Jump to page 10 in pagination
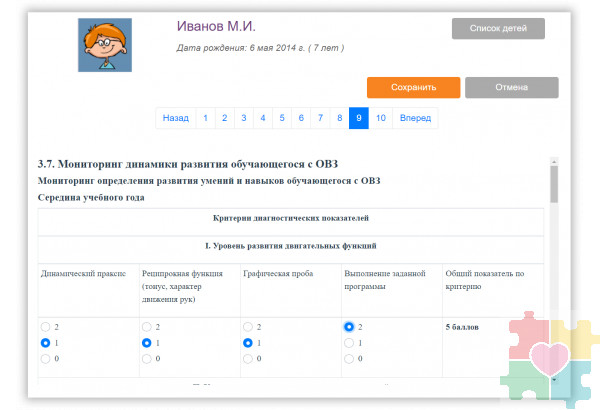 coord(381,118)
